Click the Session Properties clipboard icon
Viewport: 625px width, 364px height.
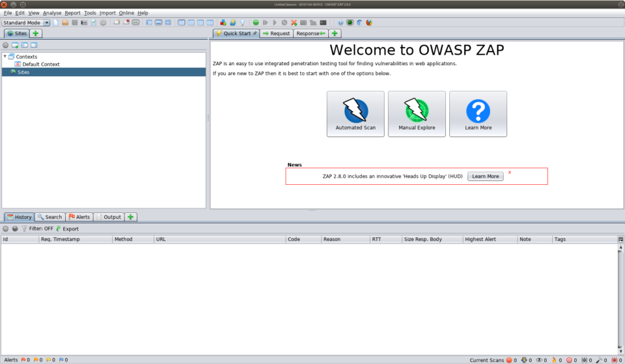tap(94, 23)
